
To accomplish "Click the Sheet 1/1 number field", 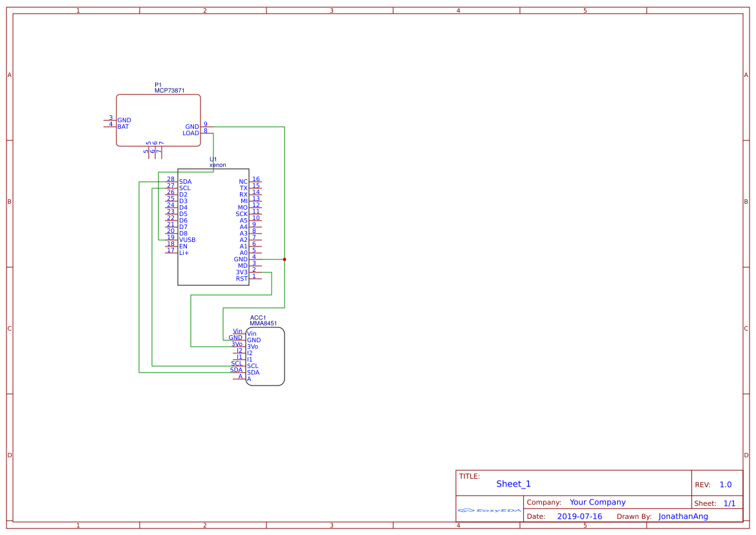I will [729, 503].
